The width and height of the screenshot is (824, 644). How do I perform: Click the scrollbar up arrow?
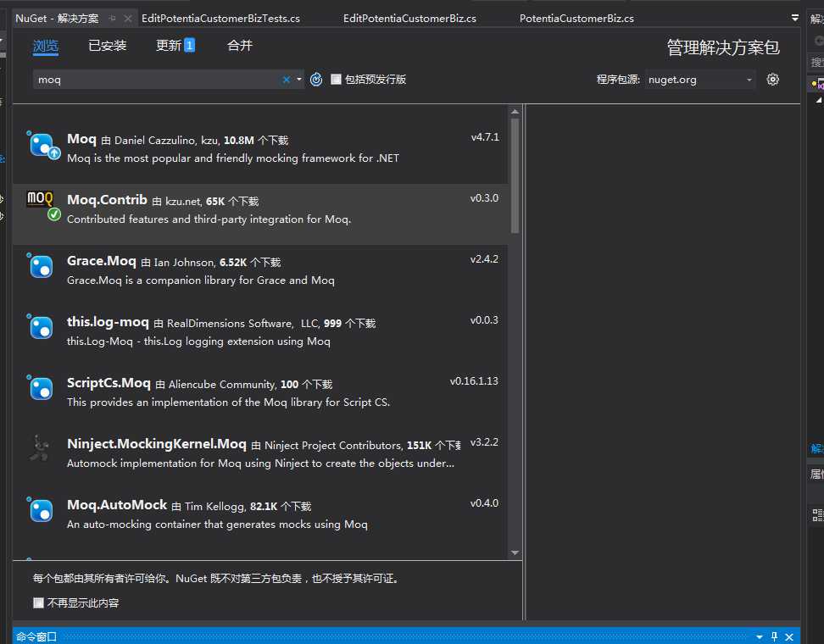click(515, 111)
